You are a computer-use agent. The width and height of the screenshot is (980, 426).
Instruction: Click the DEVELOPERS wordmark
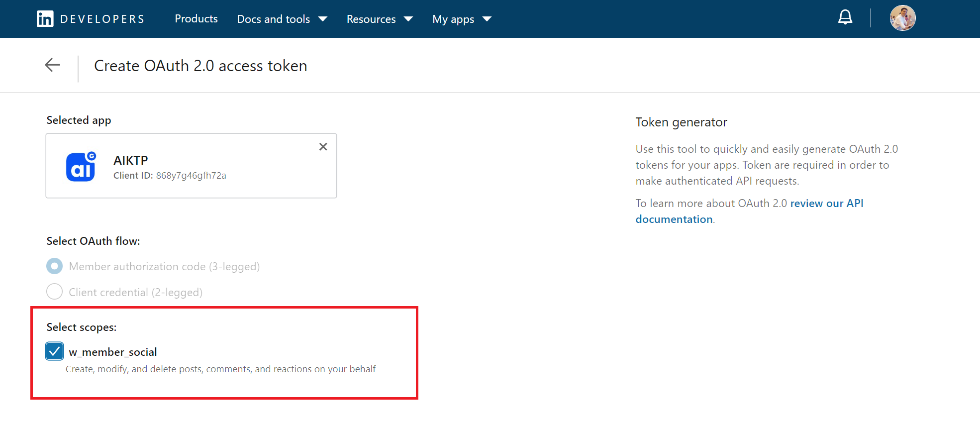pos(102,19)
